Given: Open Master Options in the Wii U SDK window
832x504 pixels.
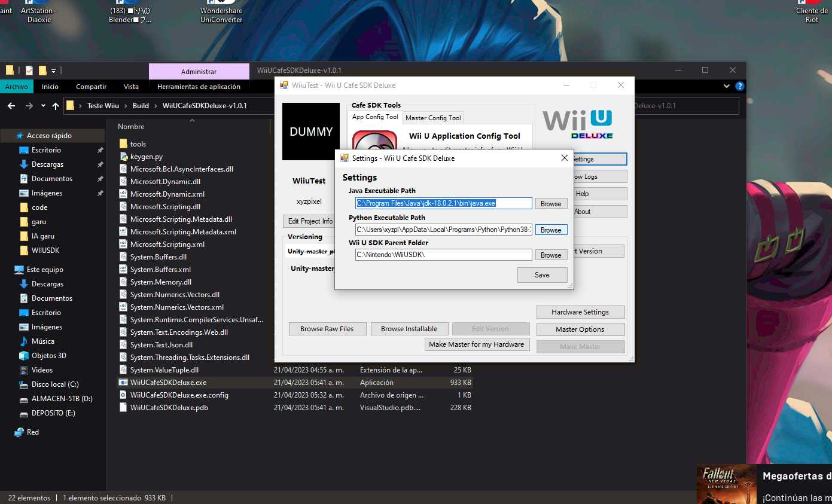Looking at the screenshot, I should [580, 329].
